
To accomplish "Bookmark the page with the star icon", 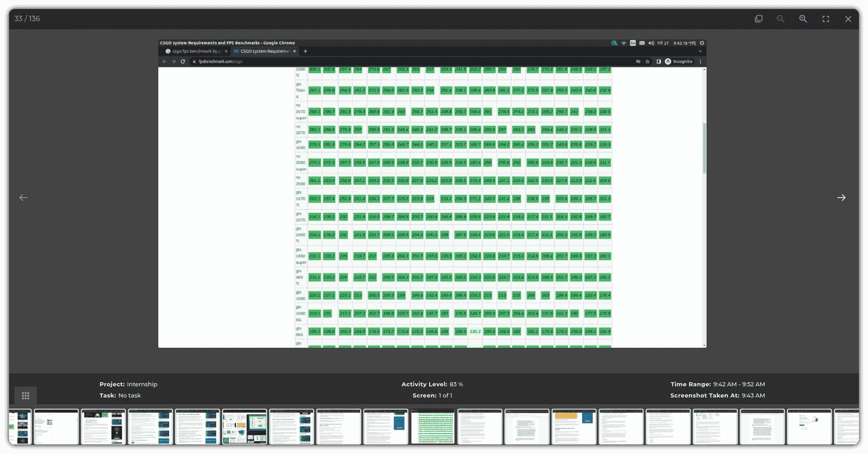I will click(x=648, y=62).
